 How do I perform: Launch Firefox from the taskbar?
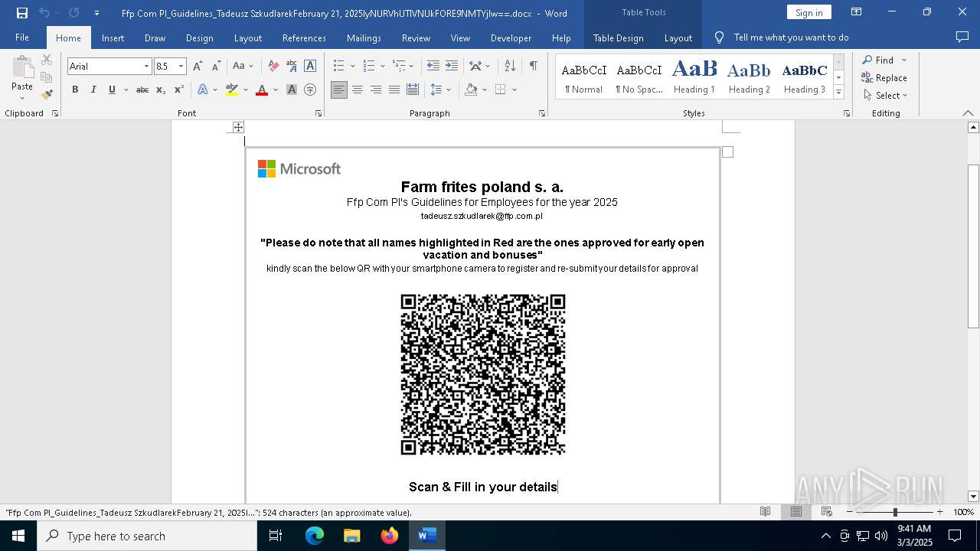pos(390,536)
